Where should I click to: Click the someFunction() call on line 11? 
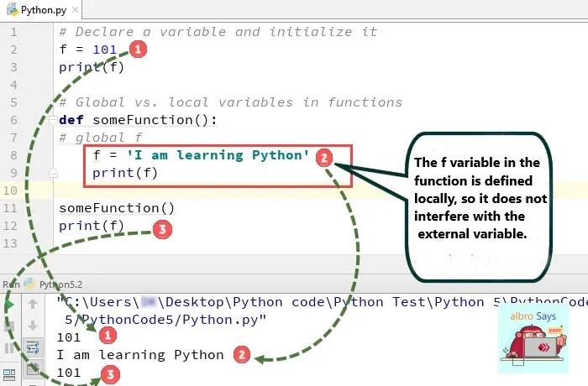[117, 208]
